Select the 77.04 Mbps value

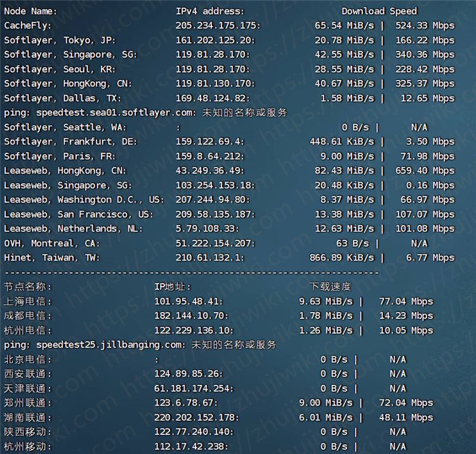coord(406,301)
